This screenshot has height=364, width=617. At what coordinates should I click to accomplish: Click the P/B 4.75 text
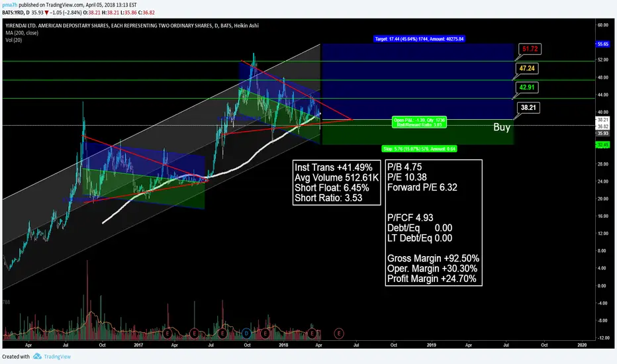click(x=404, y=167)
